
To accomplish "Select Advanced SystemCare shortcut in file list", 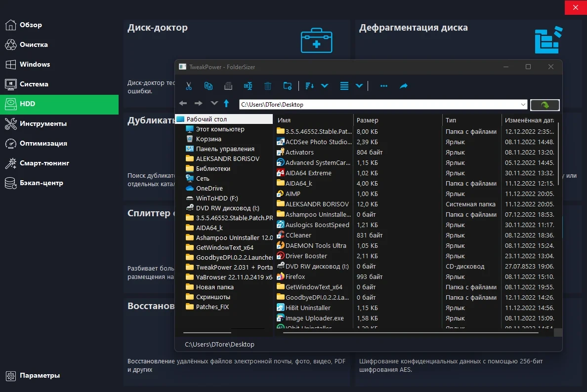I will (314, 163).
